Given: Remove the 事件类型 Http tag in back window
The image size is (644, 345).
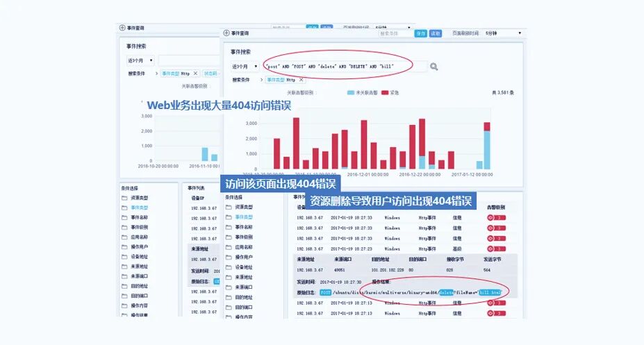Looking at the screenshot, I should 195,74.
